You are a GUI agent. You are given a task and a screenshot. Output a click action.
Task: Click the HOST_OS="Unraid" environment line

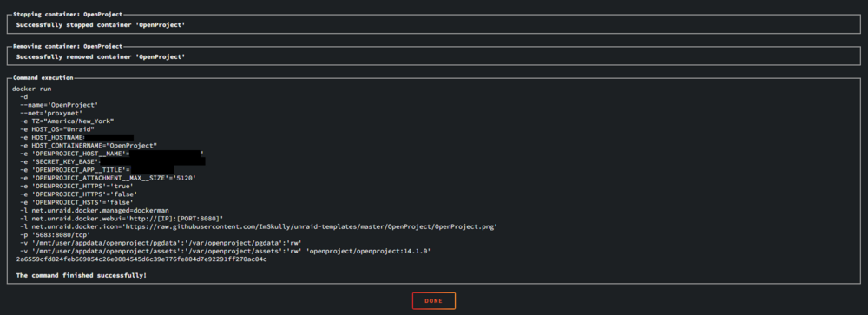57,129
